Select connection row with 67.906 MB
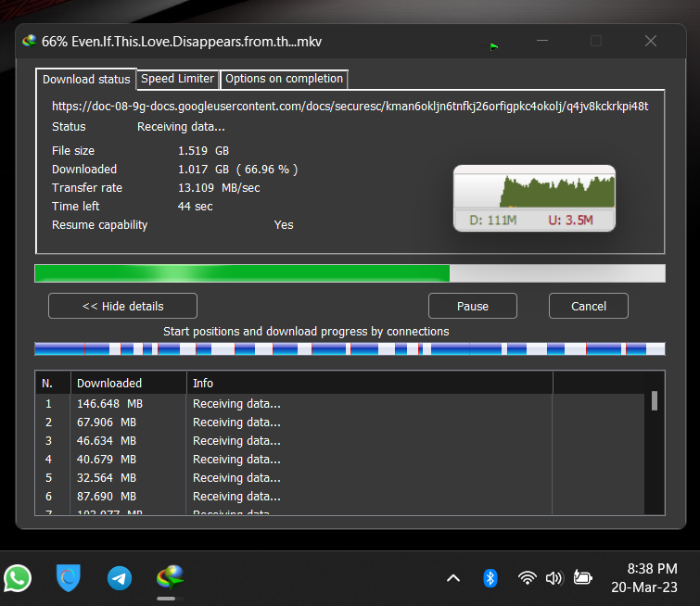The width and height of the screenshot is (700, 606). pos(340,423)
